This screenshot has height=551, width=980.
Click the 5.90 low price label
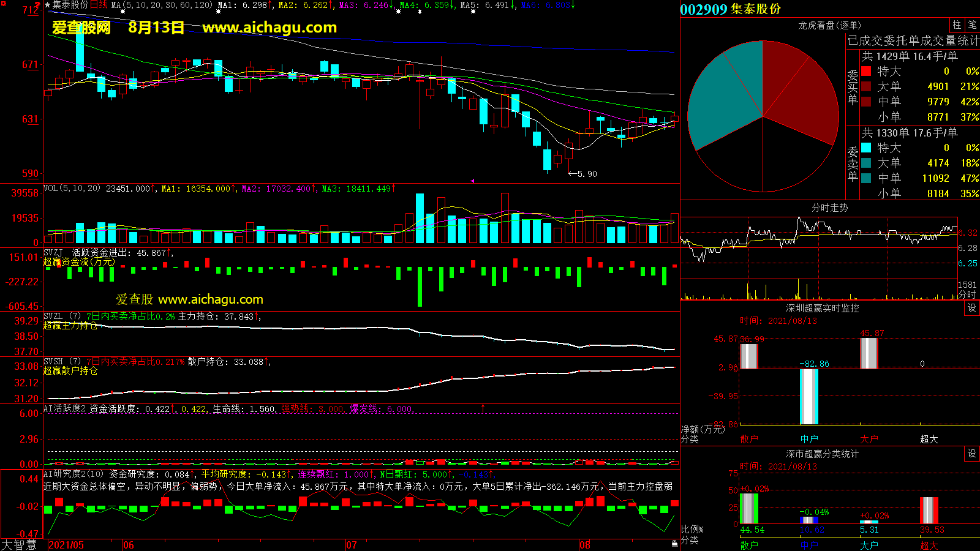(586, 174)
